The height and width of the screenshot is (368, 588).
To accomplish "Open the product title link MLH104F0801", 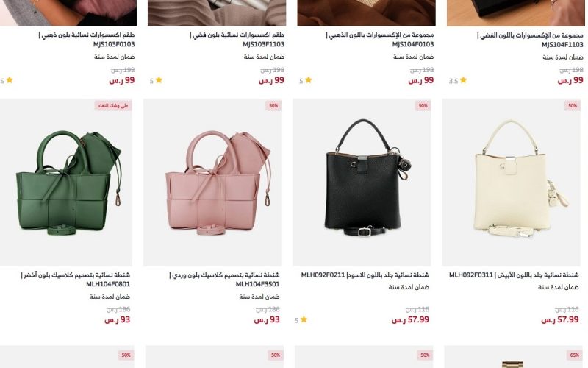I will pyautogui.click(x=76, y=280).
